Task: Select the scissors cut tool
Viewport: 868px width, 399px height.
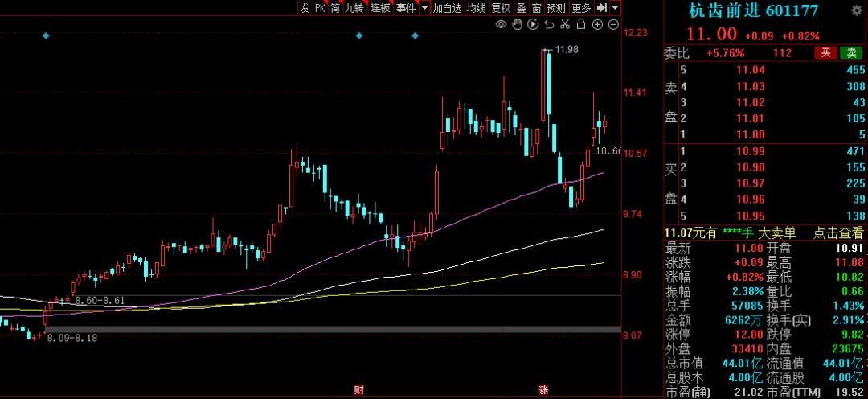Action: point(564,25)
